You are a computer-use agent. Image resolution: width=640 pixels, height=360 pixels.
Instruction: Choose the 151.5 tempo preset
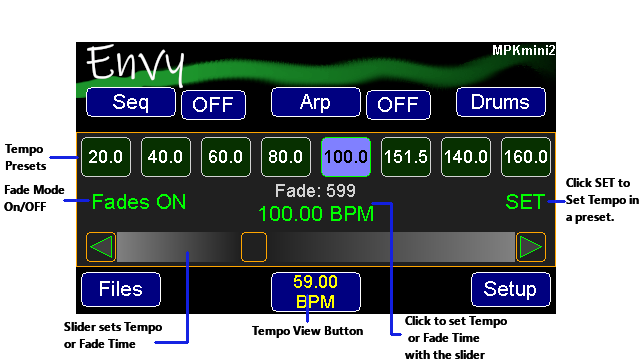click(406, 157)
